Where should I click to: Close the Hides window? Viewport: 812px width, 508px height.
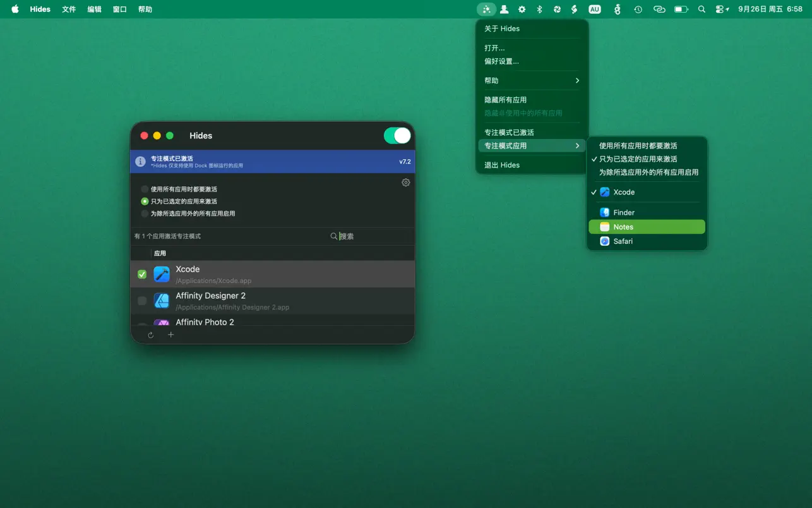click(144, 136)
